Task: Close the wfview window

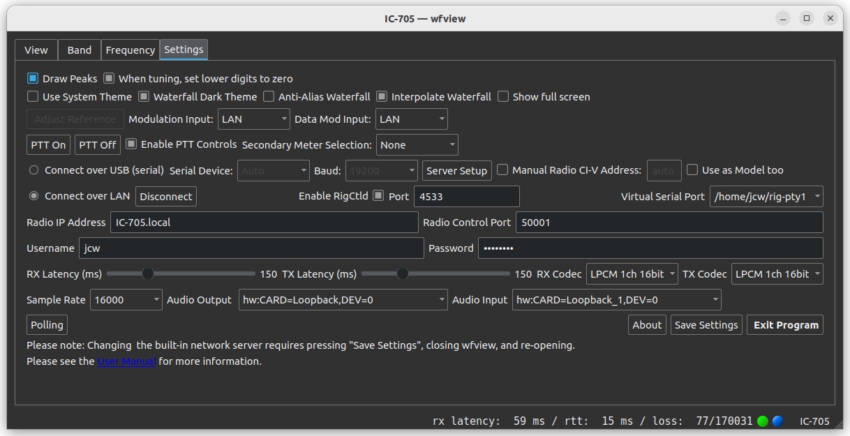Action: [x=830, y=18]
